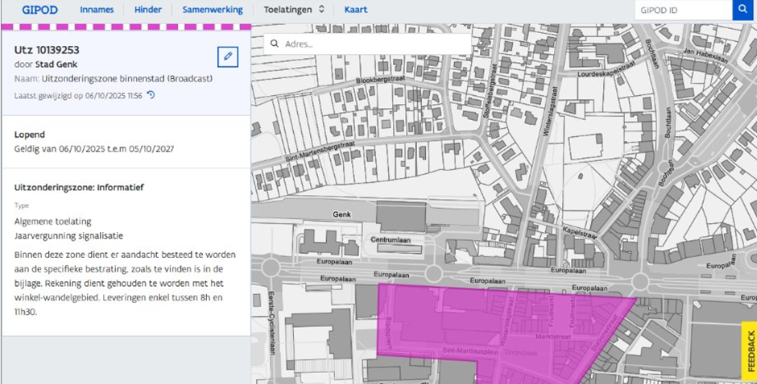Open the yellow FEEDBACK tab
757x384 pixels.
750,351
